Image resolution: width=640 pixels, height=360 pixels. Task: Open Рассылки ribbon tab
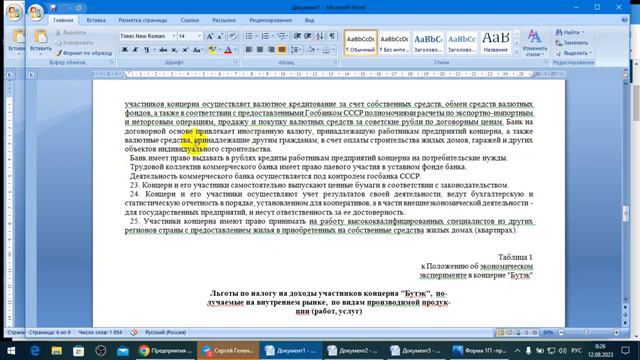pyautogui.click(x=224, y=20)
